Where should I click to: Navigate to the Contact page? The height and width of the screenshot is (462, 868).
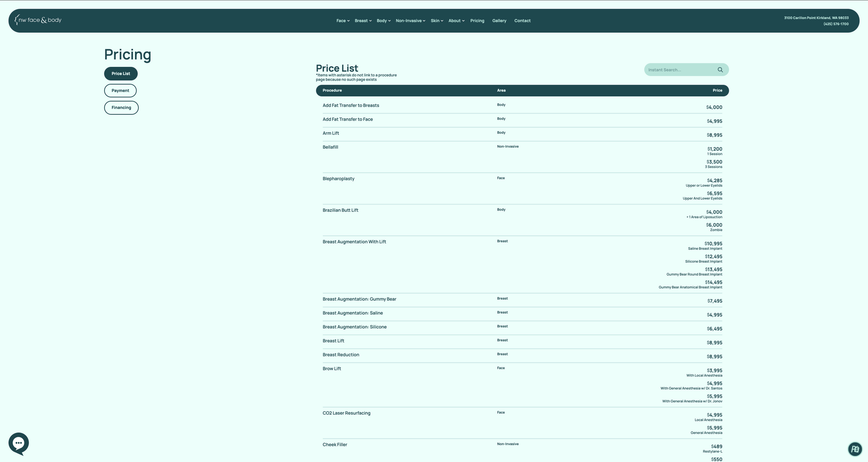[522, 21]
